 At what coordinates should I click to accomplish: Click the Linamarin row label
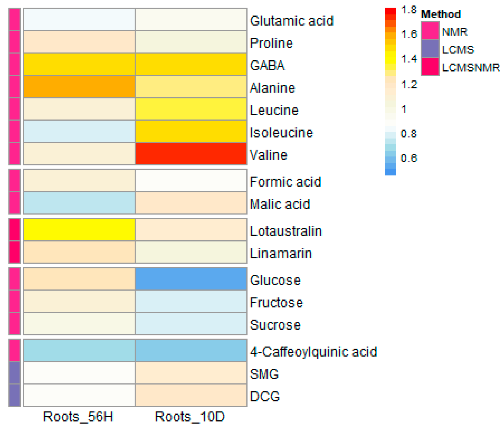(x=281, y=254)
